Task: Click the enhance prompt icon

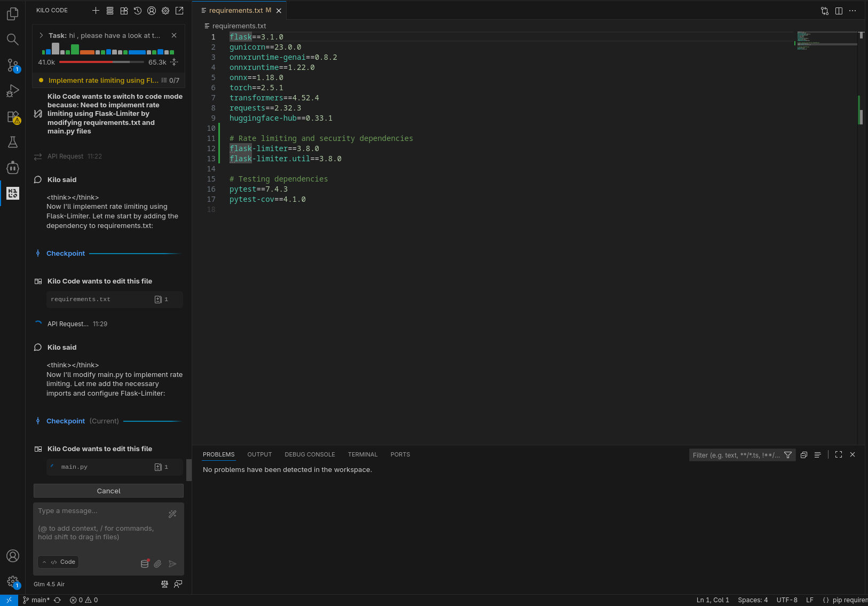Action: (172, 514)
